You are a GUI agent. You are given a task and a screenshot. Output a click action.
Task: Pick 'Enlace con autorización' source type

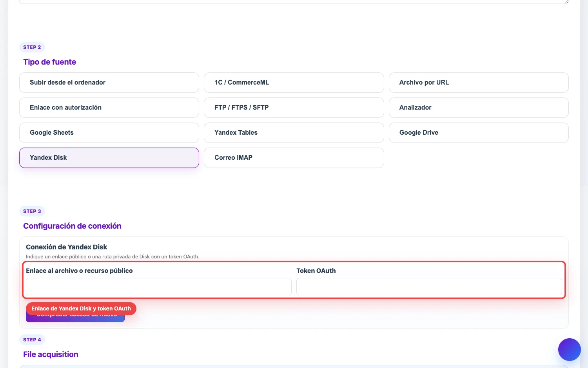click(x=109, y=108)
